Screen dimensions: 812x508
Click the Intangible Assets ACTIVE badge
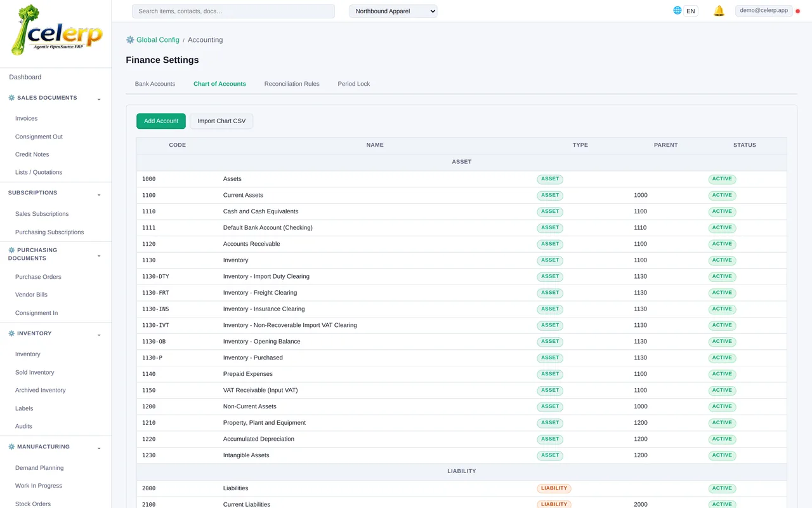coord(722,455)
